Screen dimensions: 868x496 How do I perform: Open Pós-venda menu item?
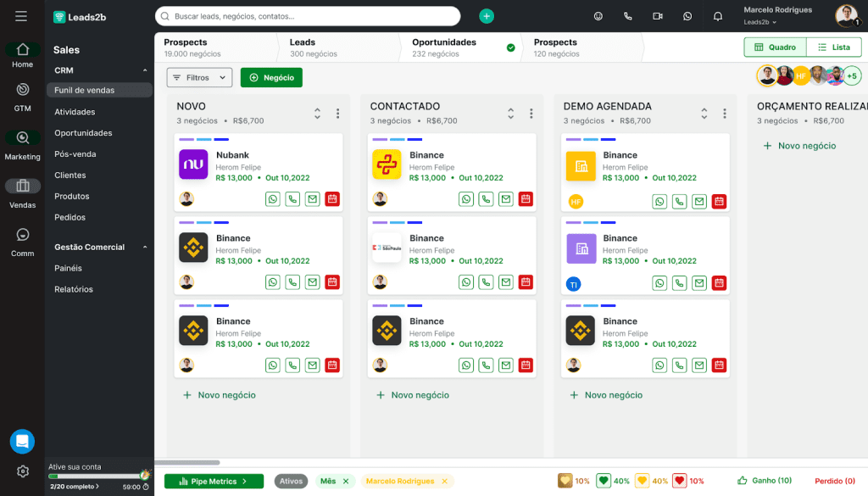pyautogui.click(x=75, y=154)
